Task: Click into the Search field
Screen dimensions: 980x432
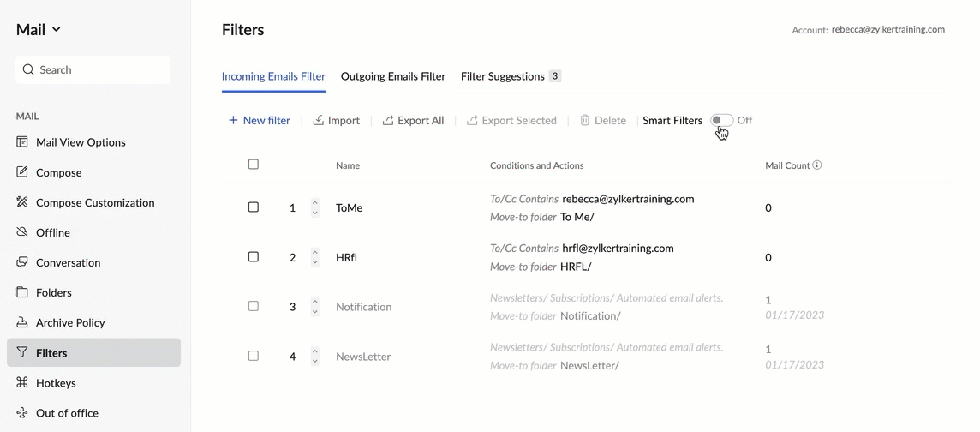Action: pyautogui.click(x=93, y=69)
